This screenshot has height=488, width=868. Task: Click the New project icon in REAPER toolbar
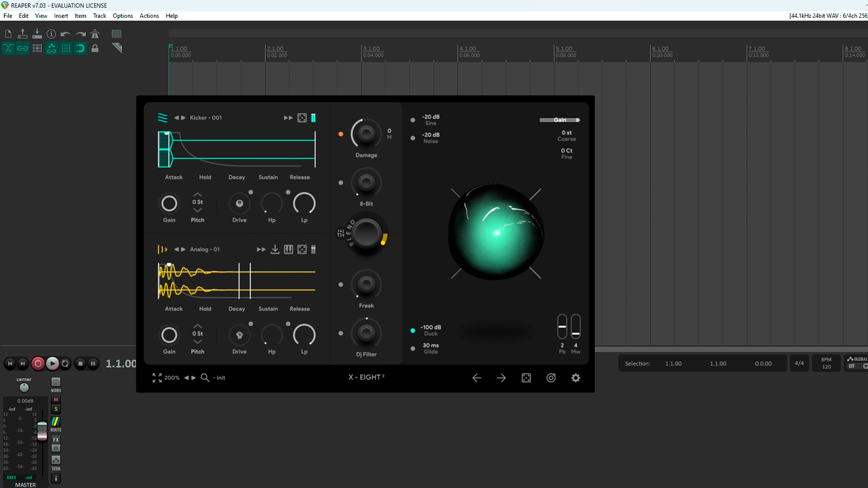pos(8,34)
